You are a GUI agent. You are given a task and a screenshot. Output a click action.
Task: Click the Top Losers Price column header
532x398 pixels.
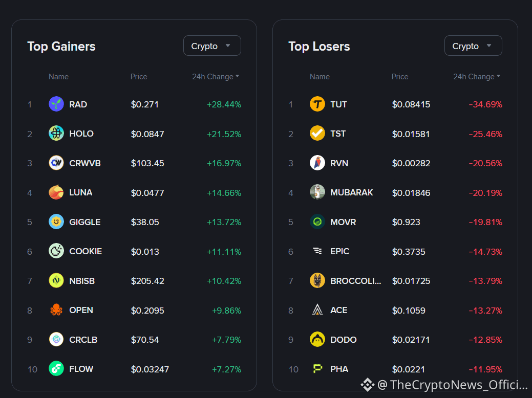coord(400,77)
